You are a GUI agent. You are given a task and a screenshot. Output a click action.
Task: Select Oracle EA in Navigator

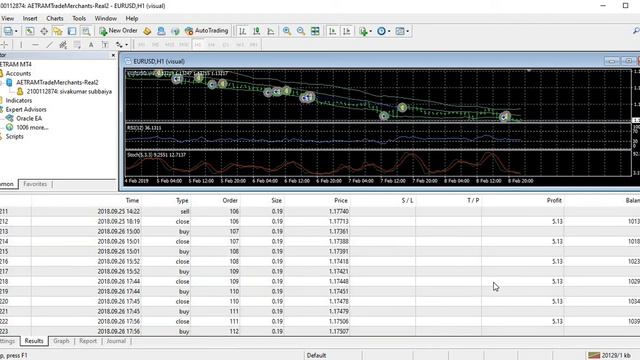(29, 118)
